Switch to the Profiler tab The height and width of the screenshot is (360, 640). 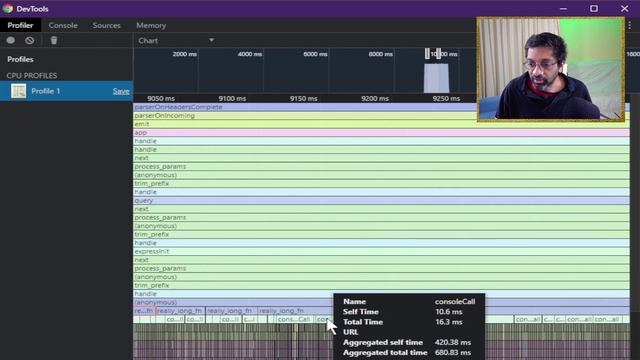(x=20, y=25)
